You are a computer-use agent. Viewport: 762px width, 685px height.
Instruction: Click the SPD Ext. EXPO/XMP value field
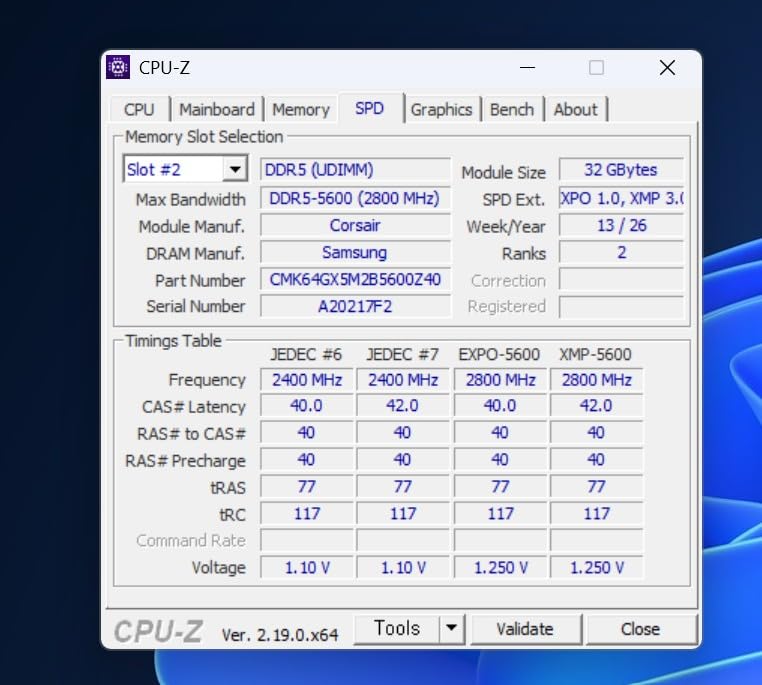tap(621, 198)
